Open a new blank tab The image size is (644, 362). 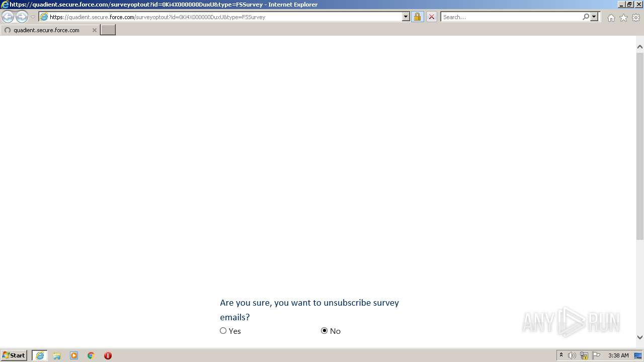[x=108, y=30]
